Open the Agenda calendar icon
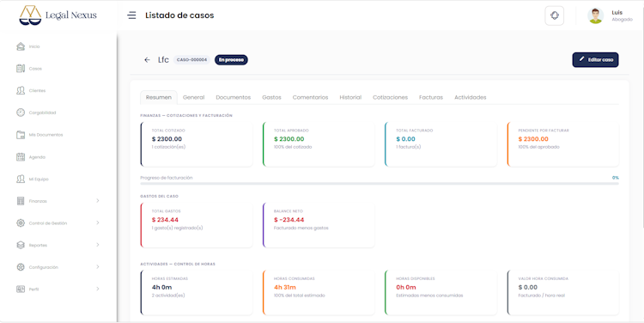The height and width of the screenshot is (323, 644). (x=21, y=157)
